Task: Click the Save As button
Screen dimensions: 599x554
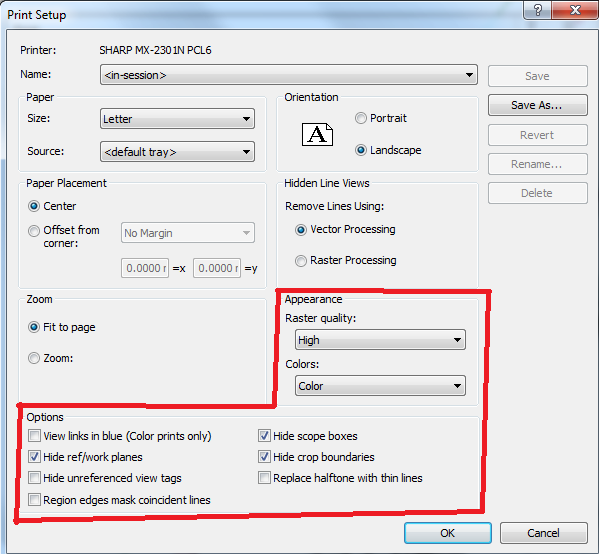Action: pos(537,105)
